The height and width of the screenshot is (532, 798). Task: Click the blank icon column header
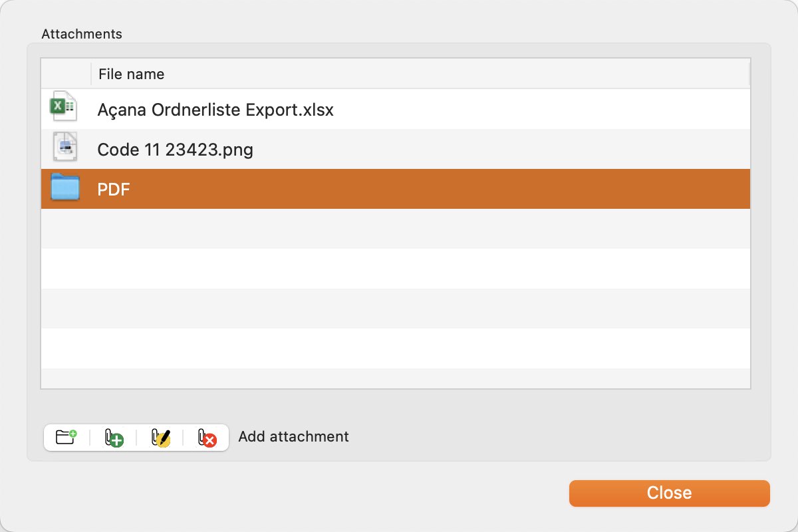click(66, 74)
